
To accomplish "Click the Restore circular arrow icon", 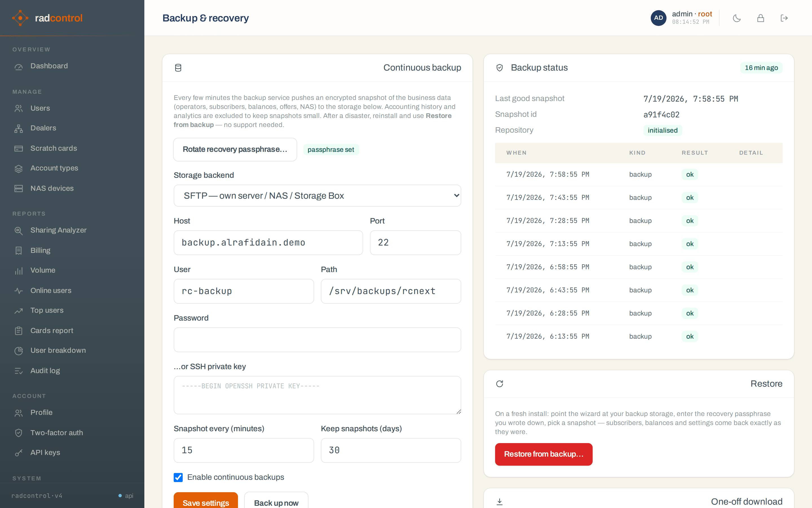I will (x=500, y=384).
